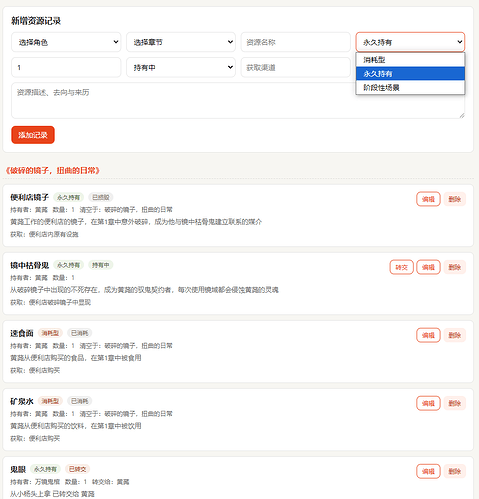Click the textarea resize handle

pyautogui.click(x=462, y=115)
